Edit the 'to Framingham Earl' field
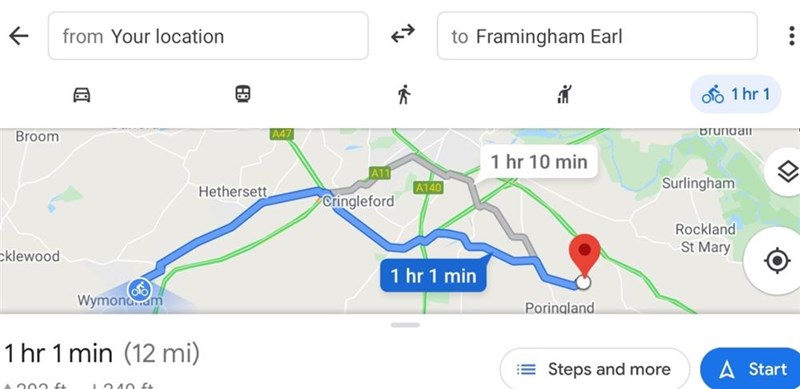Viewport: 800px width, 389px height. click(x=597, y=36)
